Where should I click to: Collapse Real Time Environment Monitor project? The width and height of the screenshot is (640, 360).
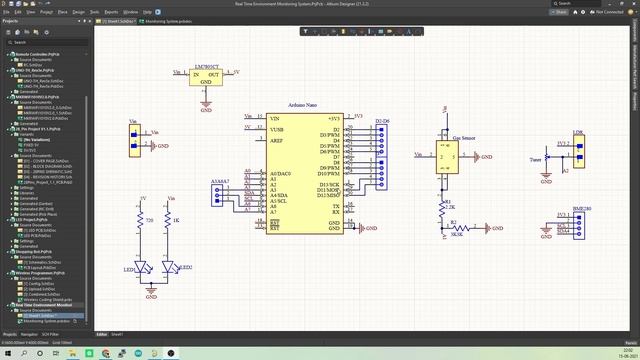(7, 305)
